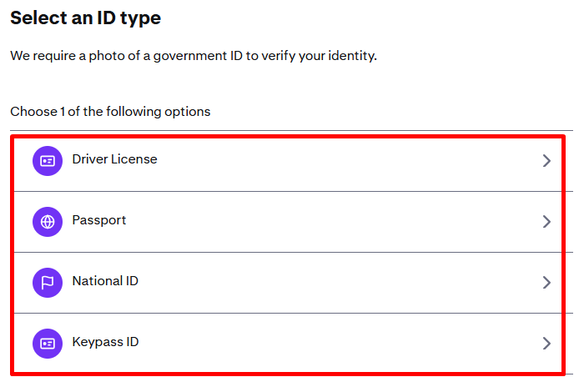Expand Driver License using its chevron arrow
The image size is (584, 392).
point(546,161)
